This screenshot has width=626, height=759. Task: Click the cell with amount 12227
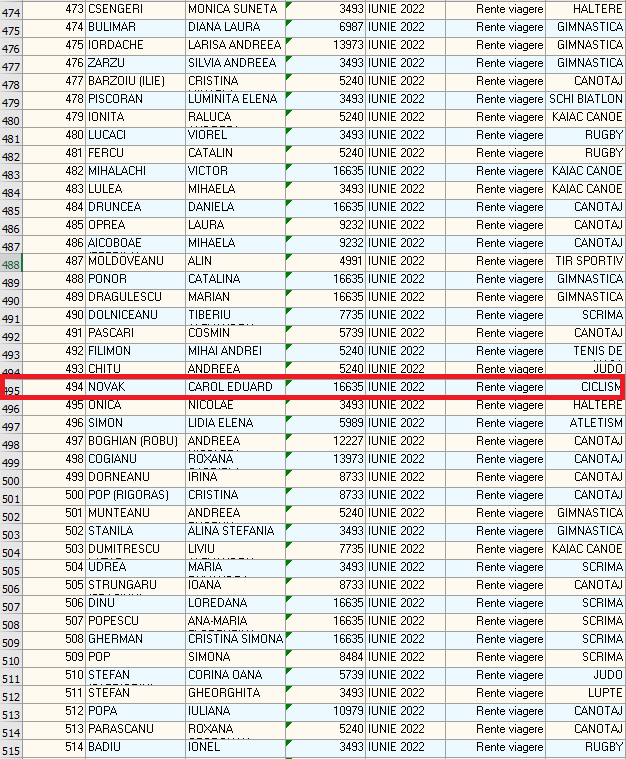click(x=325, y=441)
